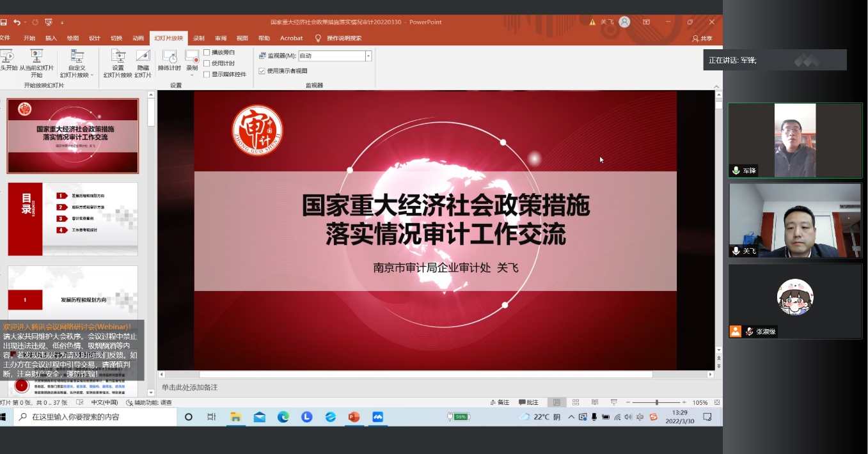Click the 批注 button in status bar

point(528,402)
